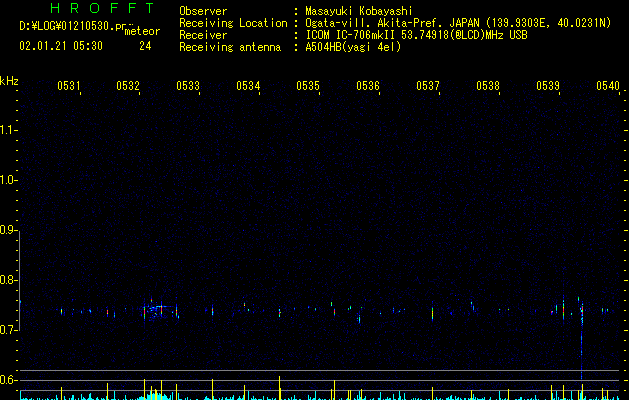This screenshot has width=629, height=400.
Task: Click the tall yellow count bar near 0534
Action: tap(279, 388)
